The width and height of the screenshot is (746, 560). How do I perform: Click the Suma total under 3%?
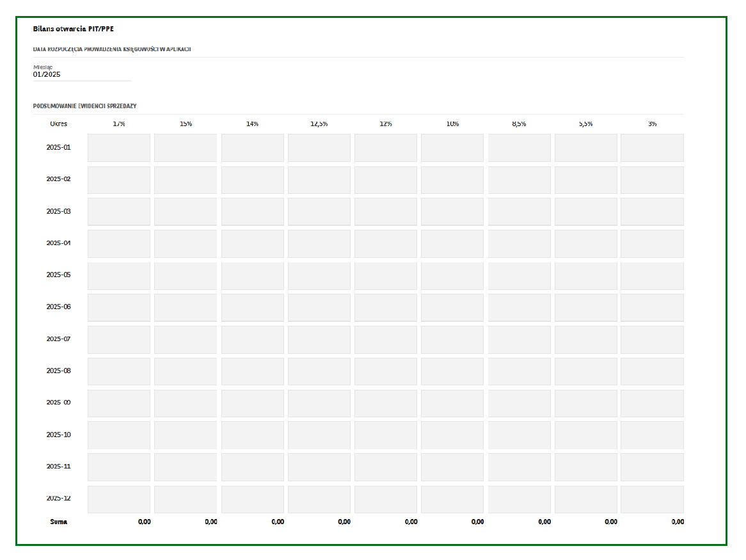click(678, 522)
